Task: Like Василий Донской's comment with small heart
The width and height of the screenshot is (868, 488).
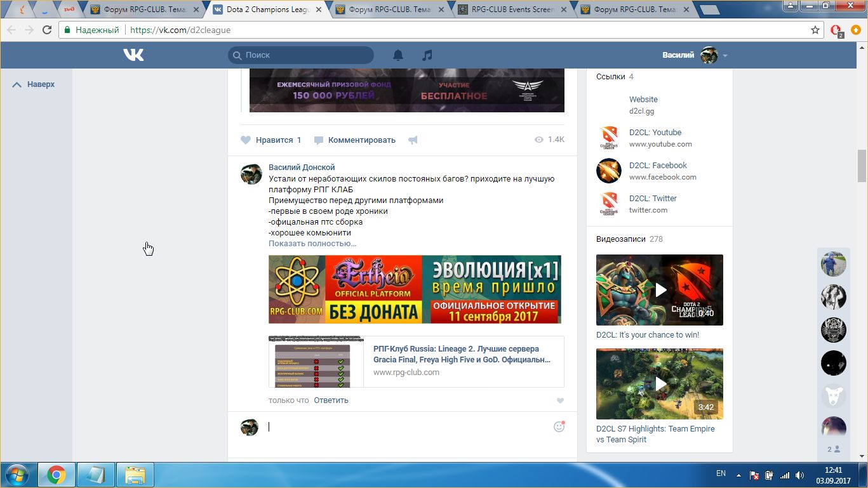Action: pos(560,400)
